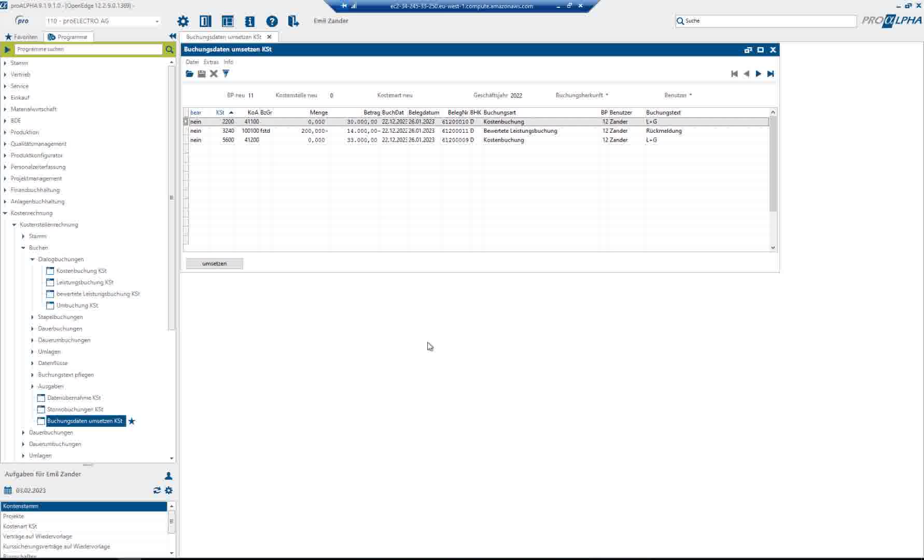
Task: Click the pro logo icon top left
Action: [22, 21]
